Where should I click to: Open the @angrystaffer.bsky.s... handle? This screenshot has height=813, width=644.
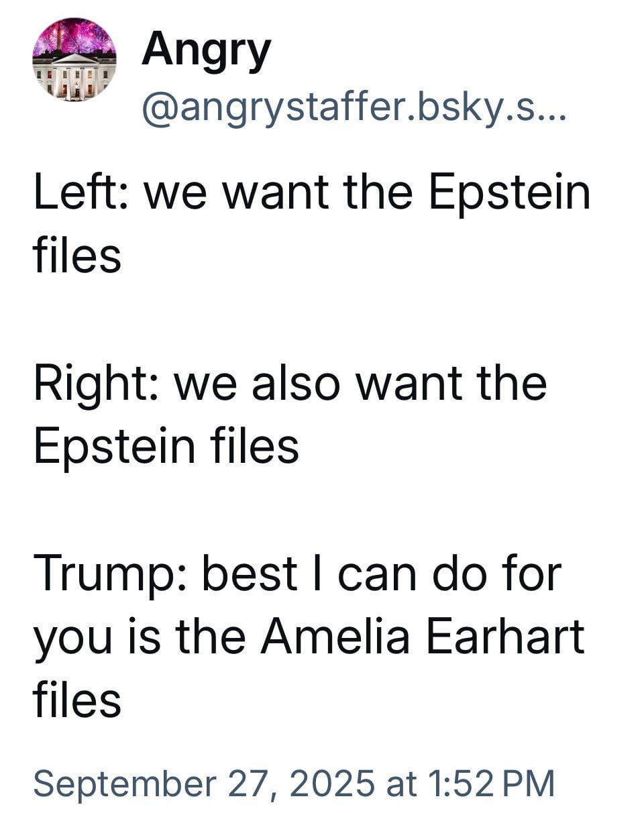point(354,107)
